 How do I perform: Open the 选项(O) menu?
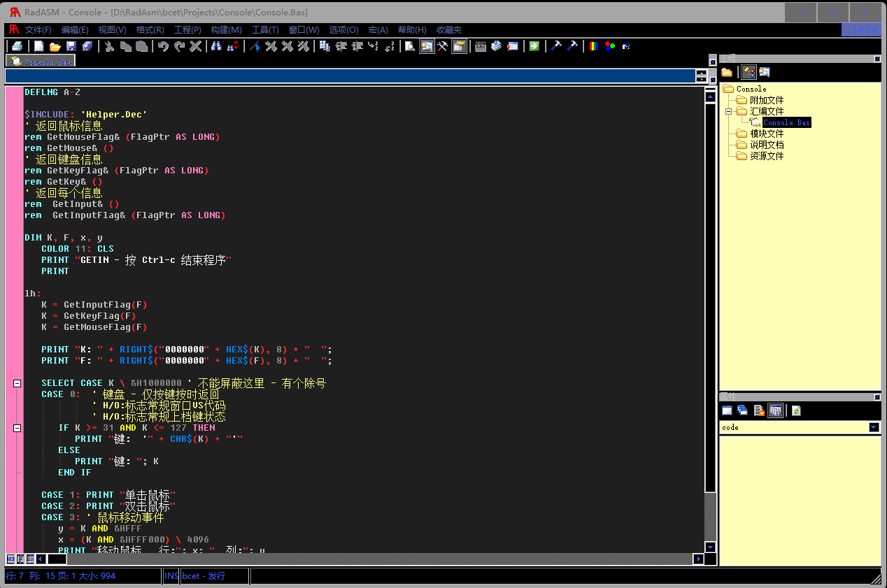click(x=343, y=30)
